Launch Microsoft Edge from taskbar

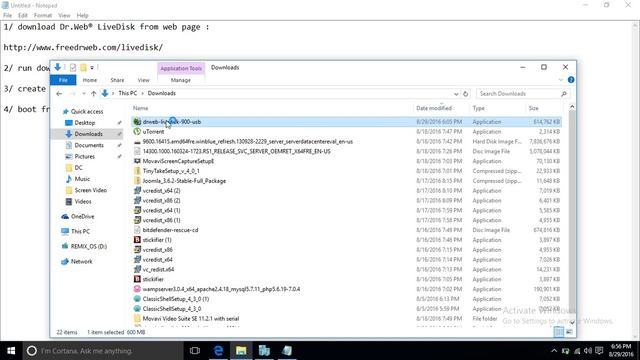point(218,351)
